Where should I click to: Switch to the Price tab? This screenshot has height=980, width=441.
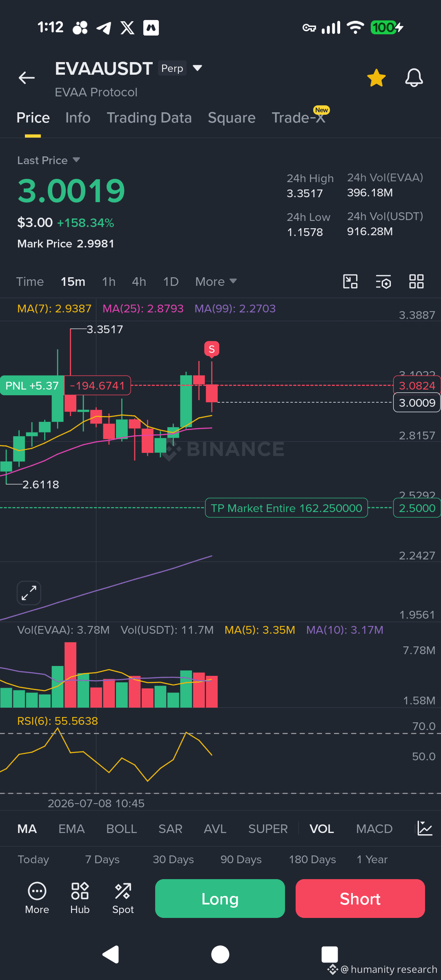(33, 118)
